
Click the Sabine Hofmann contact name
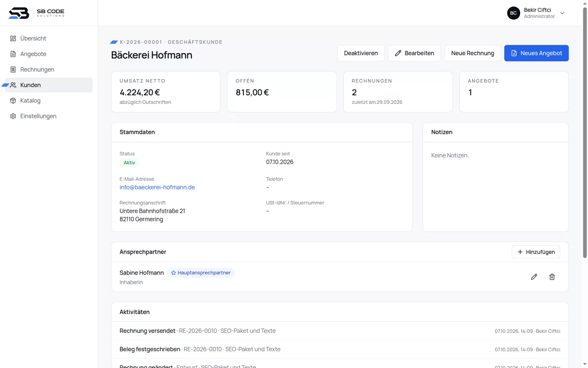coord(142,273)
